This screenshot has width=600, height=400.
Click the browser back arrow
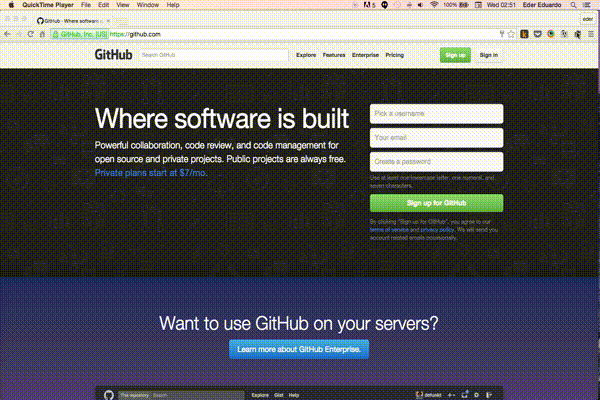tap(7, 34)
